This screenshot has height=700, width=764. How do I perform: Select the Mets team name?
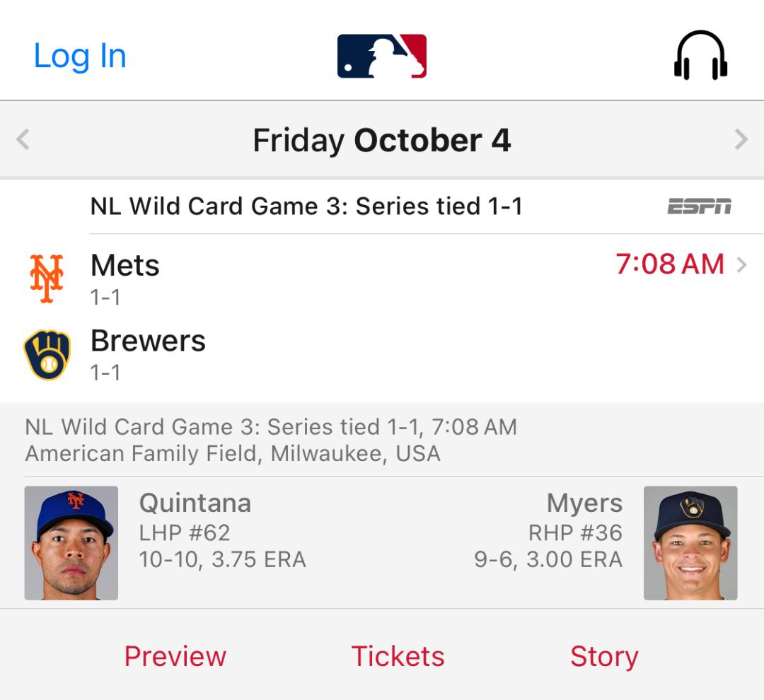point(125,265)
